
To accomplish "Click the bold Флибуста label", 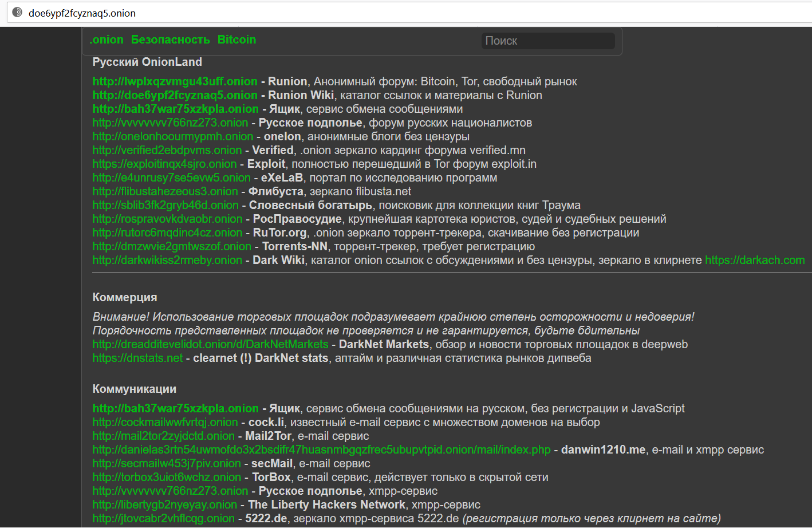I will tap(276, 191).
